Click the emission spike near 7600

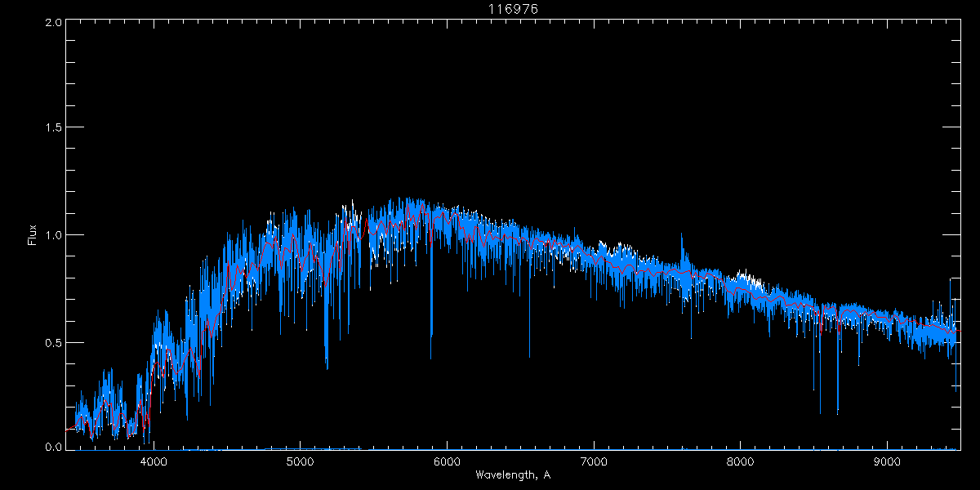(x=683, y=245)
